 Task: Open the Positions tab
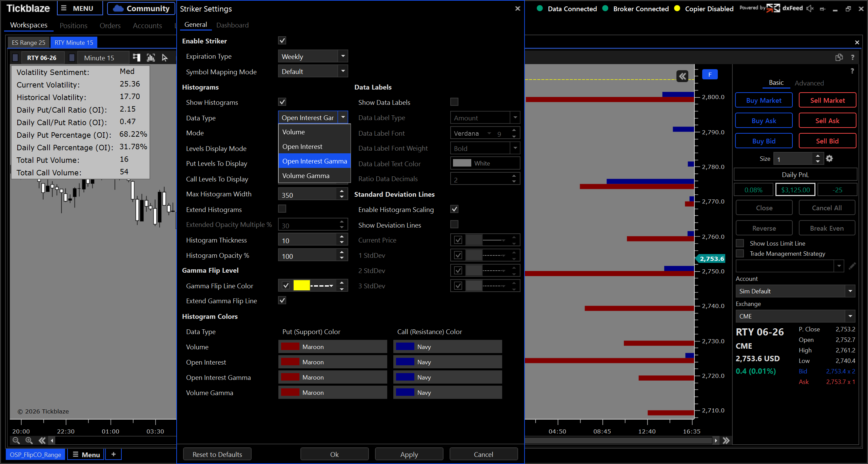pyautogui.click(x=74, y=25)
